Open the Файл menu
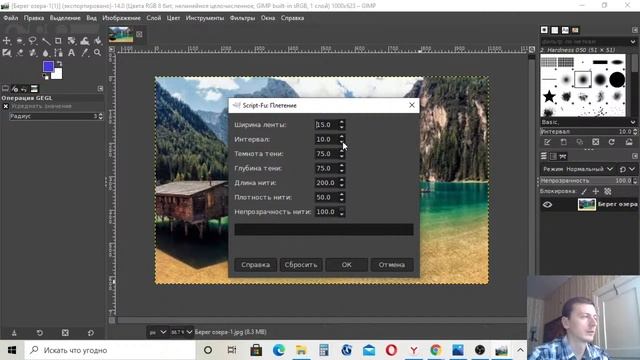 click(x=11, y=18)
